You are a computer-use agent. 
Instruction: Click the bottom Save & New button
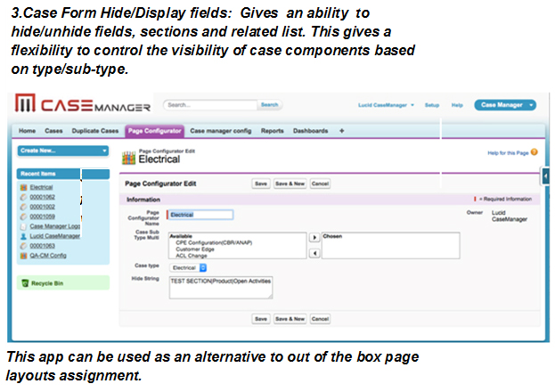(290, 319)
